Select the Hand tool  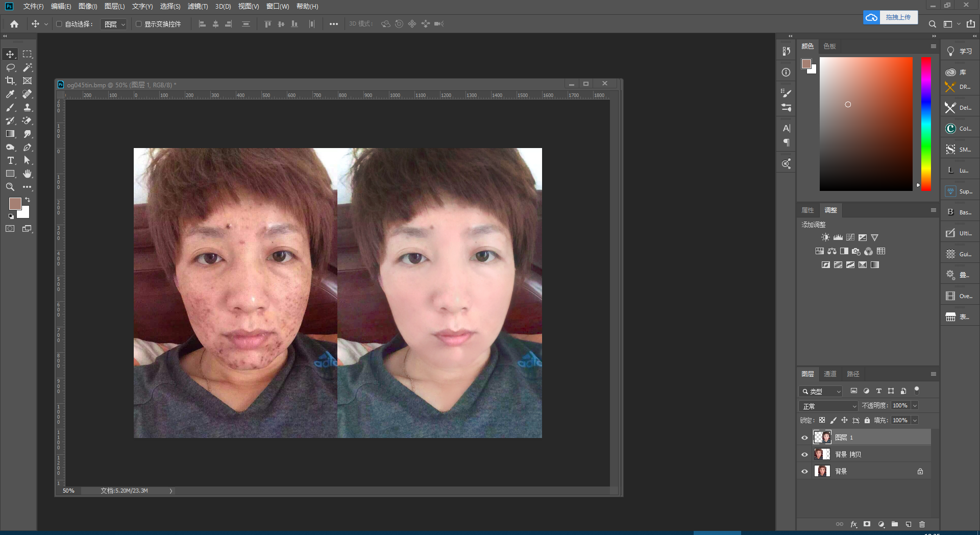click(x=28, y=174)
